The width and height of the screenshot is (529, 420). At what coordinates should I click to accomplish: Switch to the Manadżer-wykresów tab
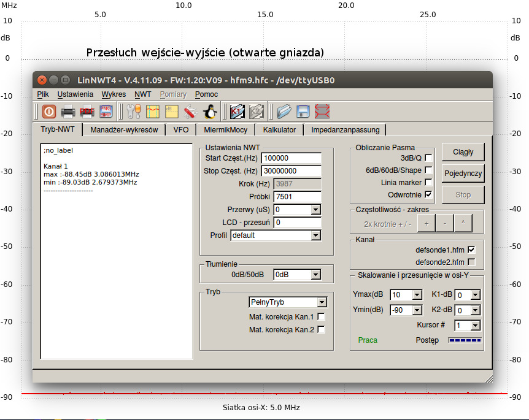tap(124, 130)
